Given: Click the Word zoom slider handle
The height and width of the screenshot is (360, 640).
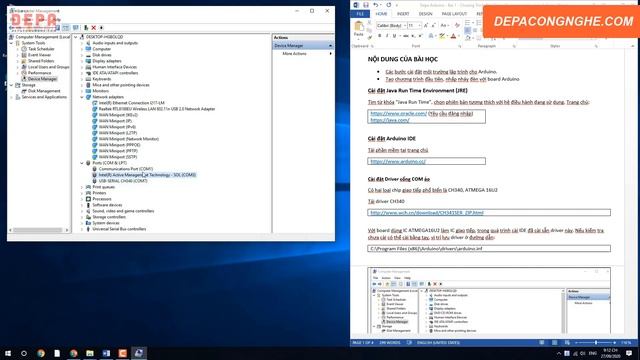Looking at the screenshot, I should [596, 342].
